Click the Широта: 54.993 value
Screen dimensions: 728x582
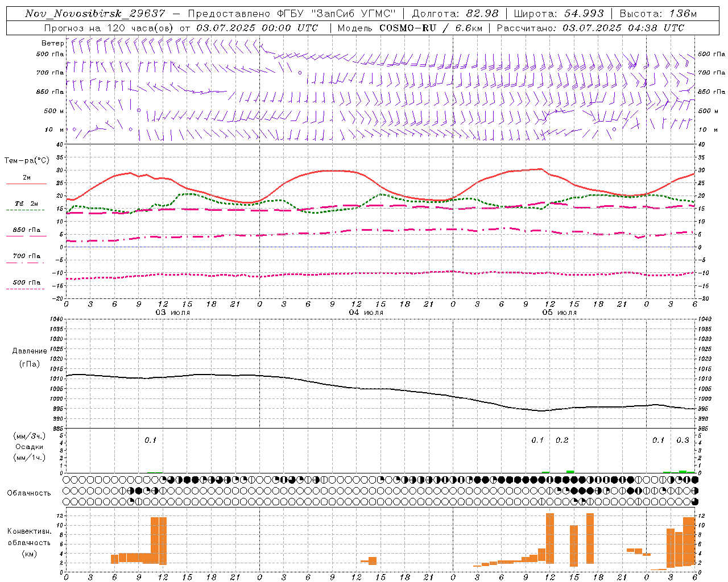(559, 14)
